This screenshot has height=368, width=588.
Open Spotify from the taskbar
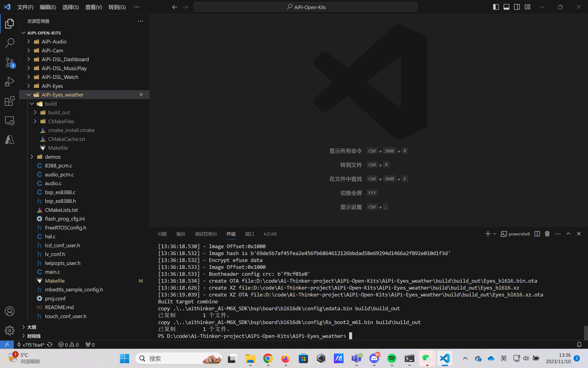point(392,358)
